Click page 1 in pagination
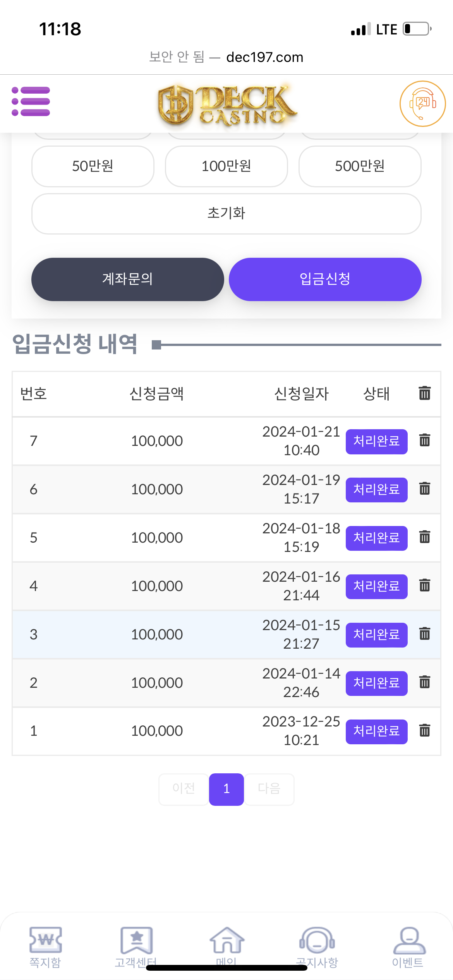Image resolution: width=453 pixels, height=980 pixels. tap(226, 789)
